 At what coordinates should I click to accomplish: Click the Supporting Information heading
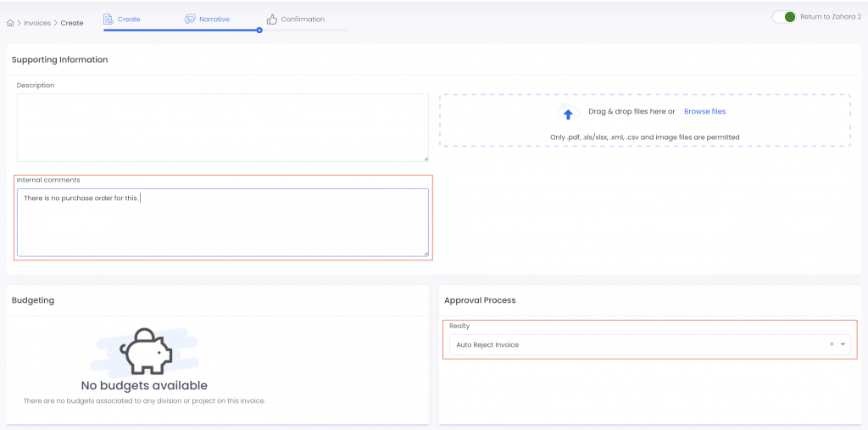tap(60, 60)
